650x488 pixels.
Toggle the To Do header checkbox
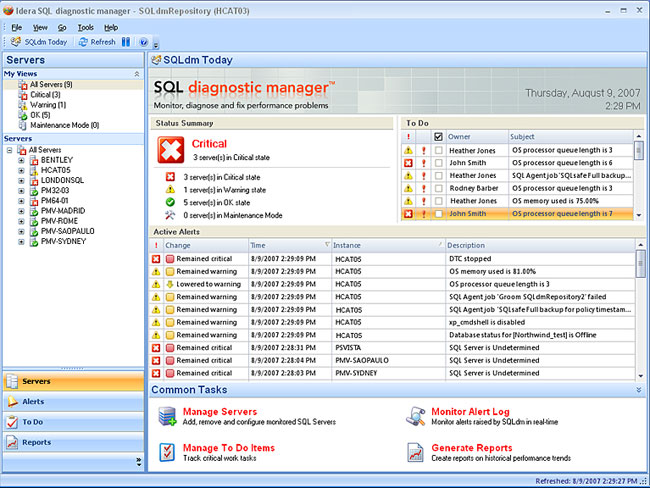[x=438, y=136]
